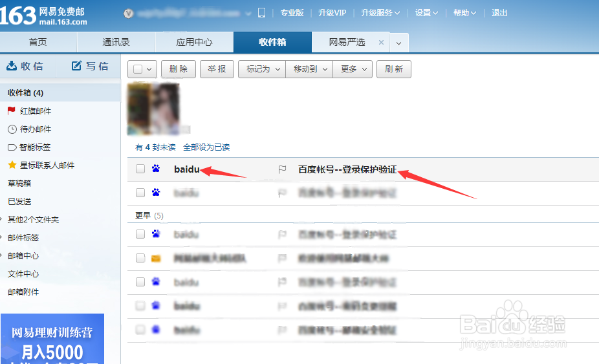Click the 删除 button
599x364 pixels.
pos(179,69)
